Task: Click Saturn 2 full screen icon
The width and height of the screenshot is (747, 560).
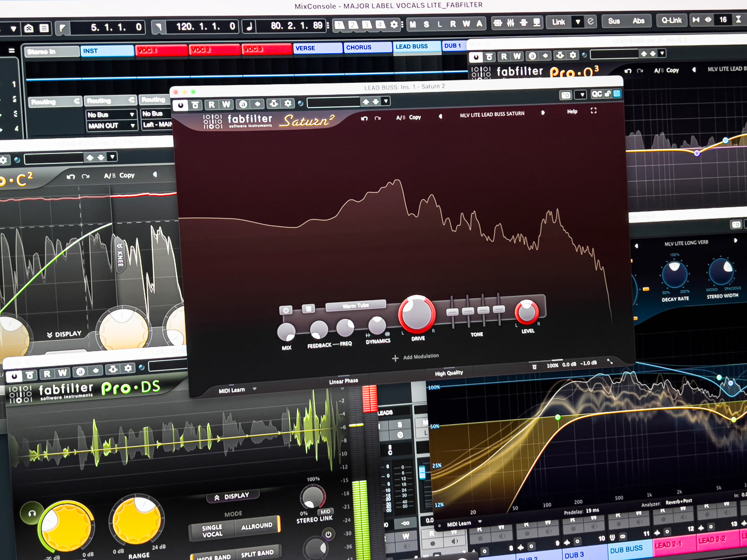Action: pos(593,111)
